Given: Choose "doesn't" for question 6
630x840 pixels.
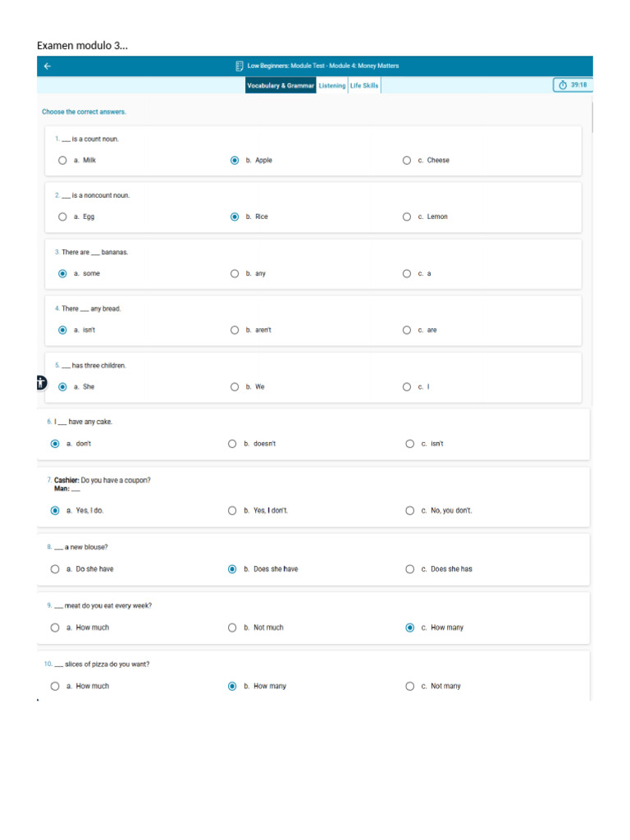Looking at the screenshot, I should coord(232,444).
